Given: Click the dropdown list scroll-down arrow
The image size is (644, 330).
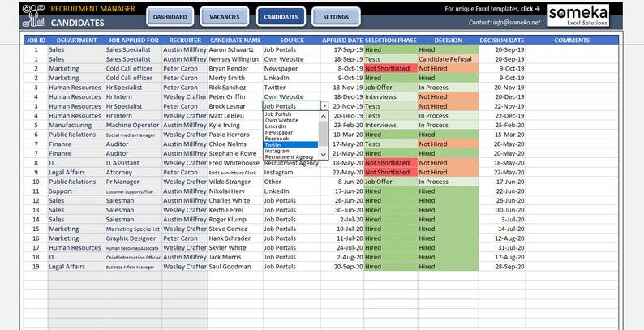Looking at the screenshot, I should (324, 155).
